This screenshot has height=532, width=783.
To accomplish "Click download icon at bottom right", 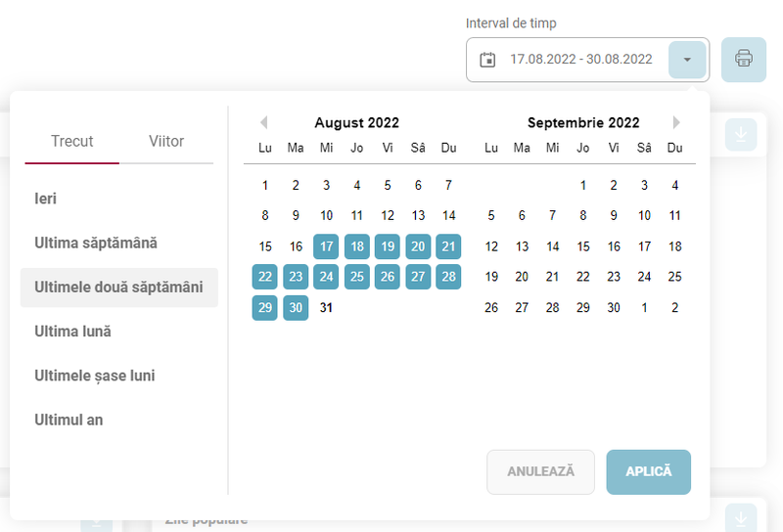I will coord(741,518).
